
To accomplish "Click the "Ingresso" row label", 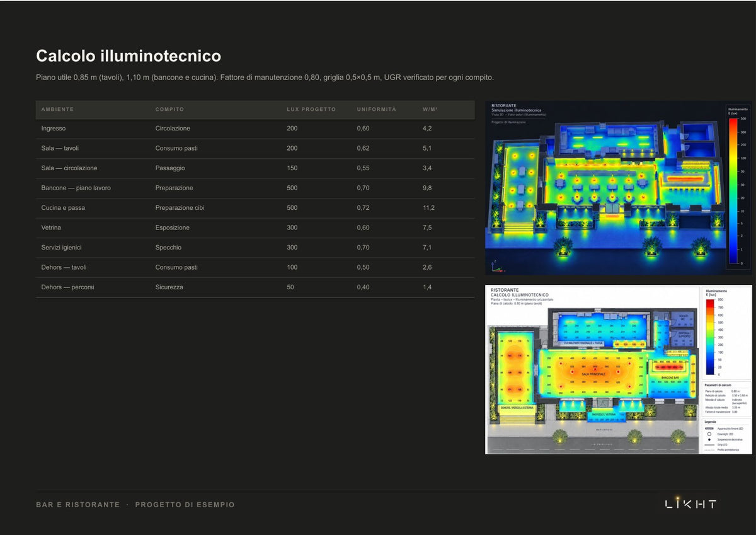I will [54, 129].
